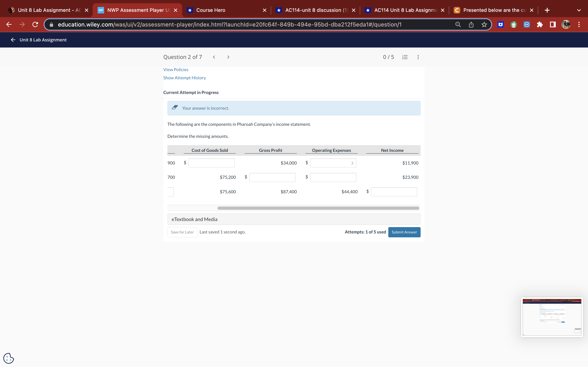
Task: Click the Submit Answer button
Action: point(404,232)
